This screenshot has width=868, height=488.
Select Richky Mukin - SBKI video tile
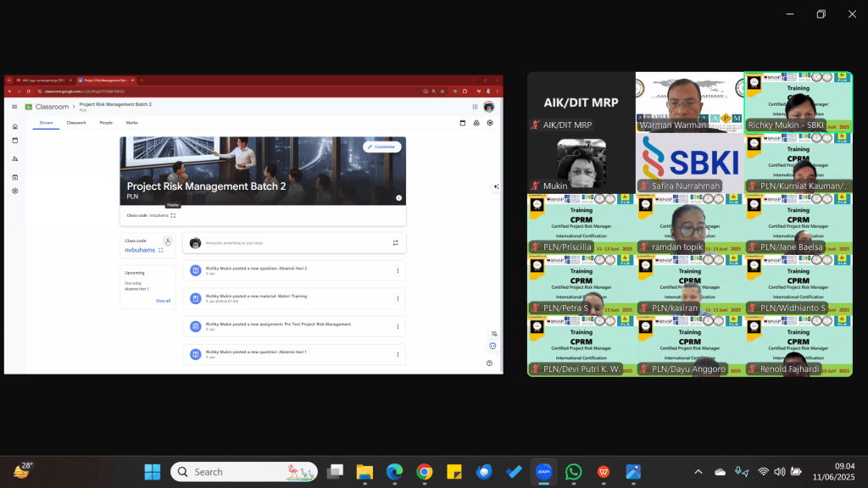(x=798, y=102)
